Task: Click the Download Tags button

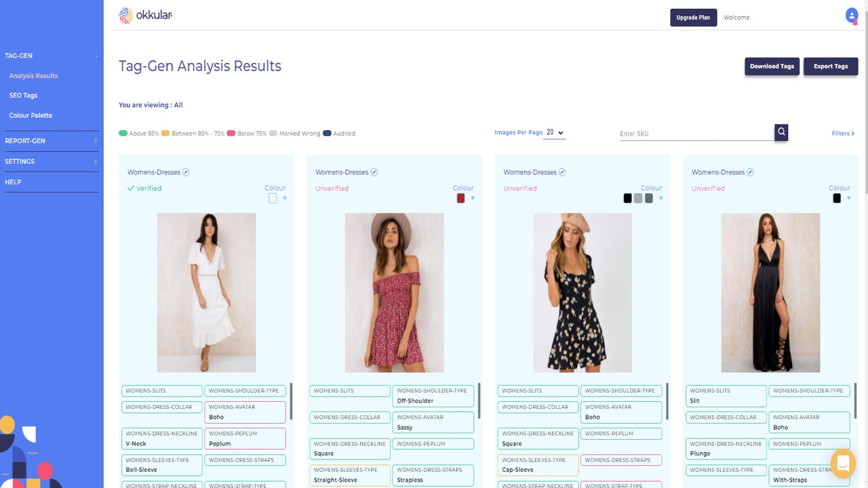Action: click(772, 66)
